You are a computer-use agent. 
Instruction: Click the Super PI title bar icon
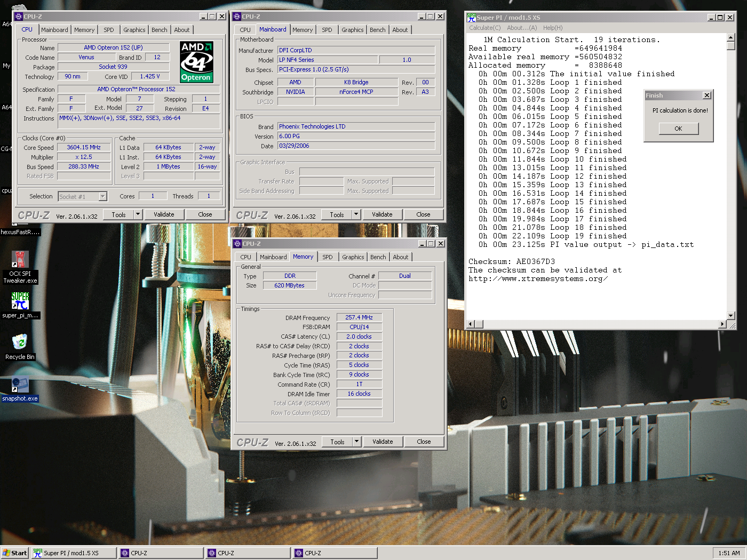471,18
